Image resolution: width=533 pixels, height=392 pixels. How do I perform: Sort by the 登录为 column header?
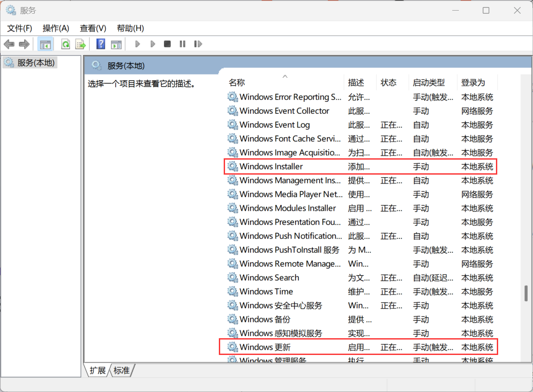pyautogui.click(x=477, y=82)
